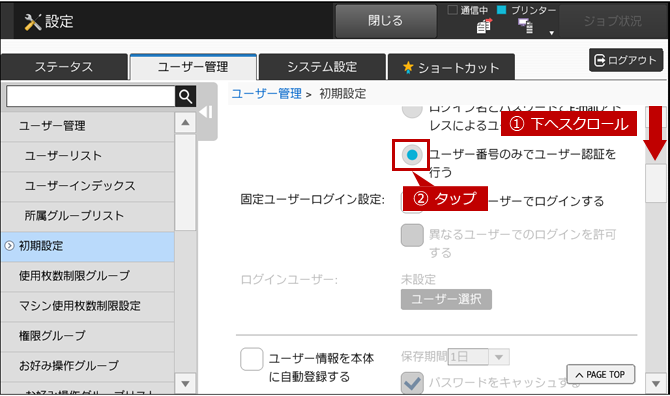Toggle 異なるユーザーでのログインを許可する checkbox

tap(412, 235)
